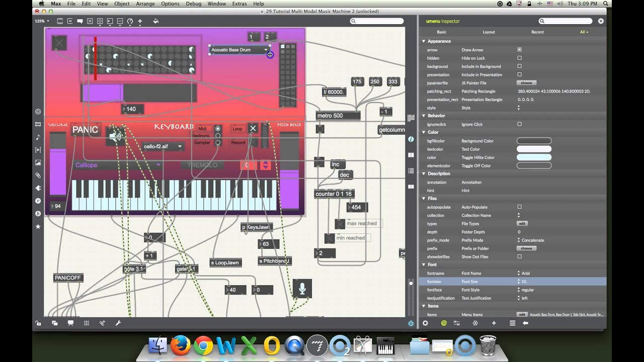The image size is (644, 362).
Task: Click the dial slider icon in top toolbar
Action: click(130, 21)
